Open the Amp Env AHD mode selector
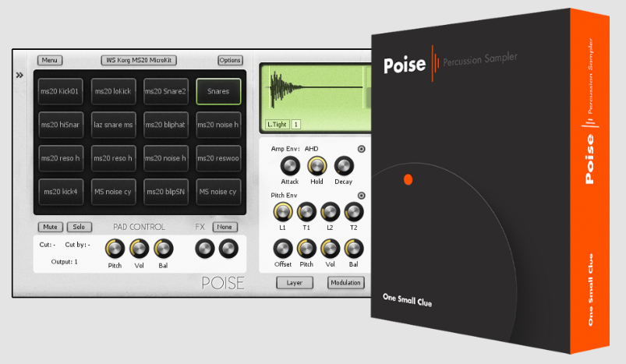 pyautogui.click(x=311, y=149)
